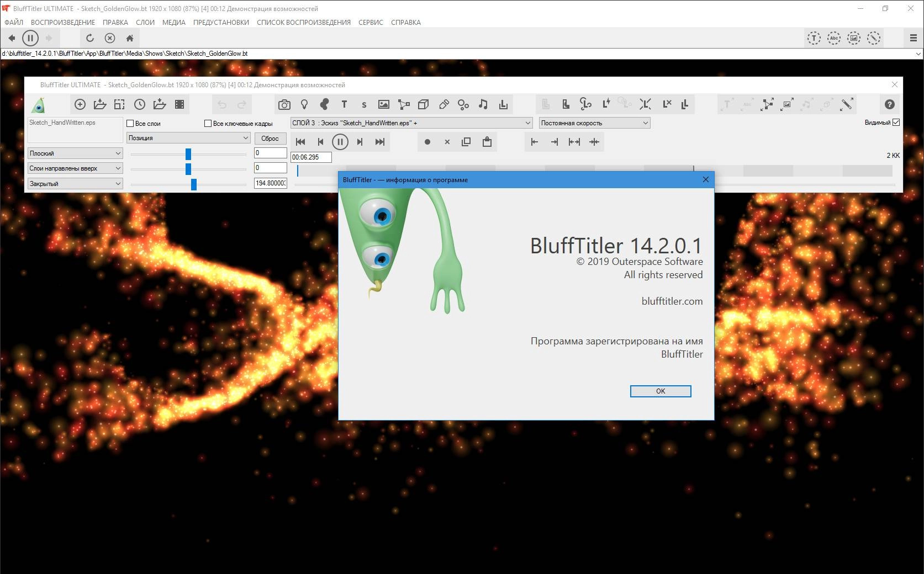Add a sketch layer with nodes icon

404,104
